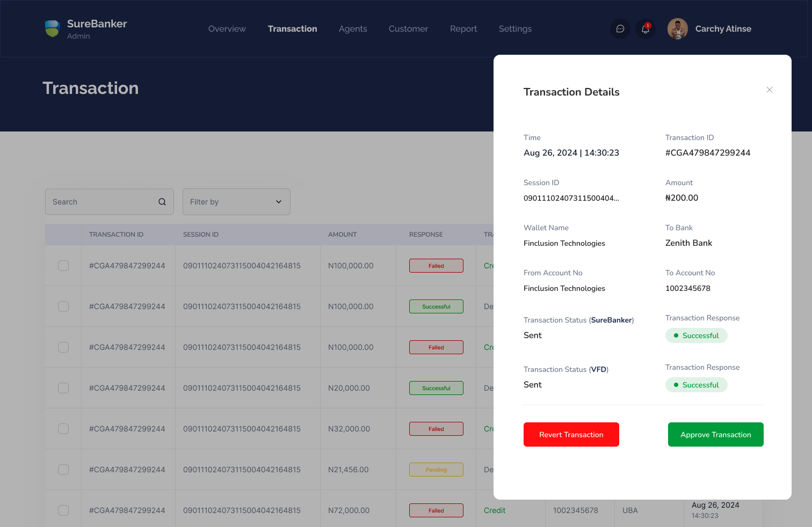Focus the Search input field

[x=110, y=202]
